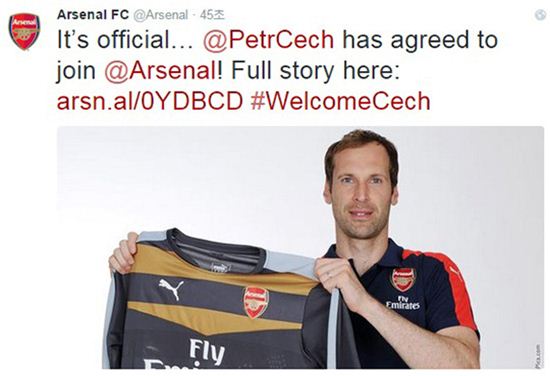550x376 pixels.
Task: Click the white Fly text on jersey
Action: 207,351
